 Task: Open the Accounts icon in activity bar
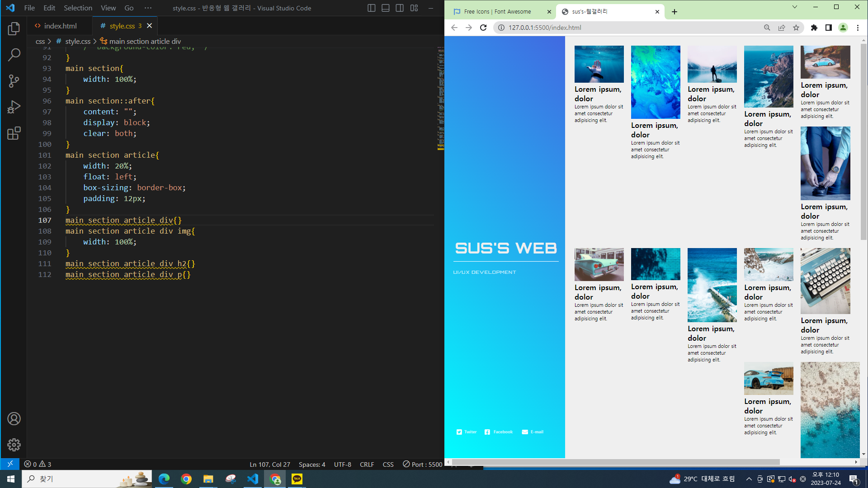pyautogui.click(x=14, y=419)
